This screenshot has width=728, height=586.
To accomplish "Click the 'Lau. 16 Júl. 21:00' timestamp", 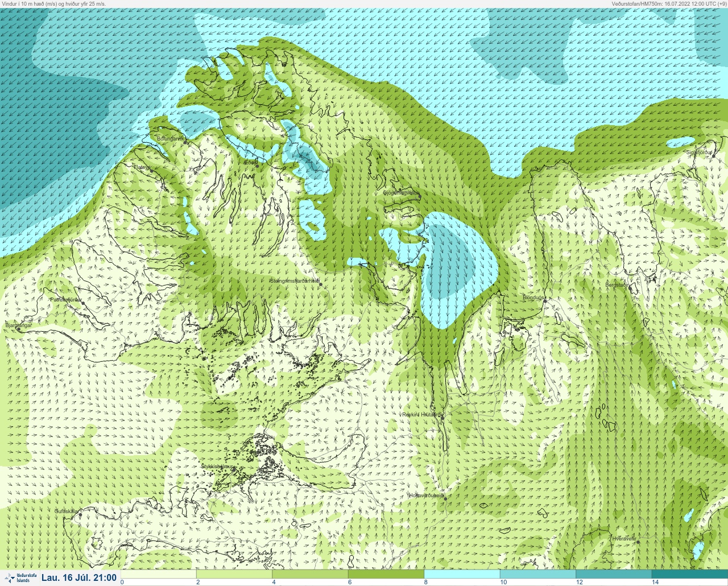I will click(x=79, y=578).
